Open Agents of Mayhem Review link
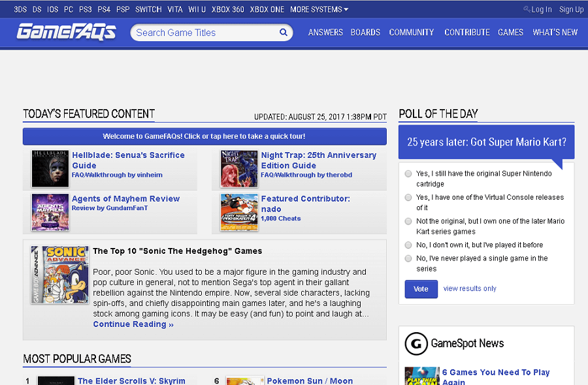This screenshot has width=588, height=385. [125, 199]
